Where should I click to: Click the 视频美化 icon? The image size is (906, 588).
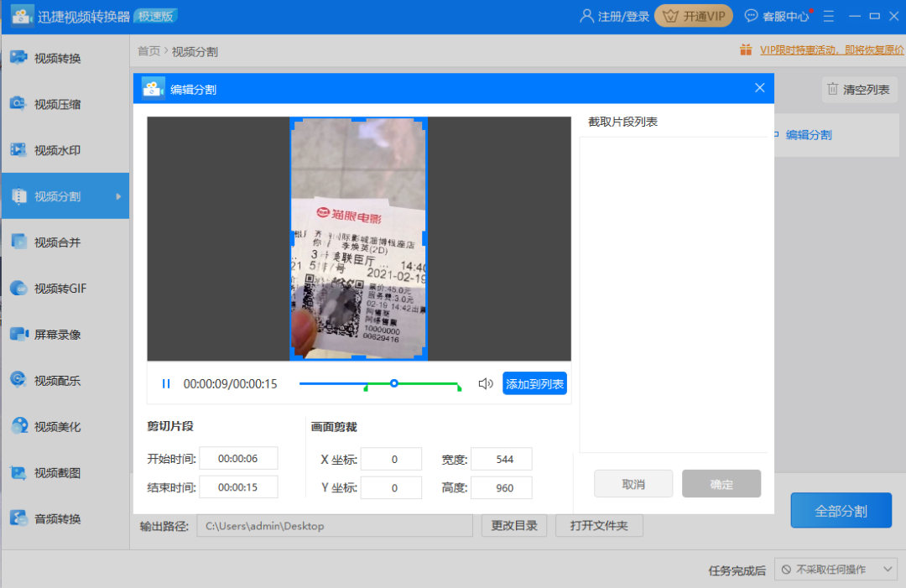(x=19, y=426)
